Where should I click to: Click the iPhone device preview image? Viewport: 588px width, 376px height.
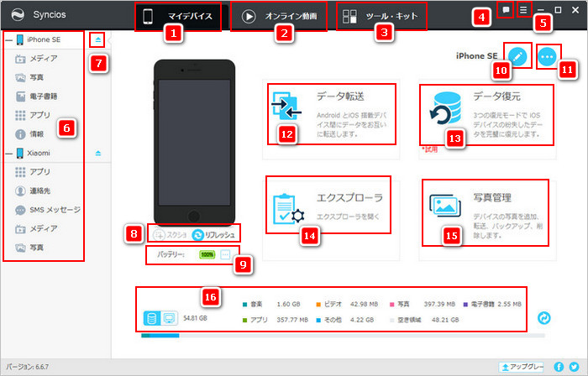194,143
